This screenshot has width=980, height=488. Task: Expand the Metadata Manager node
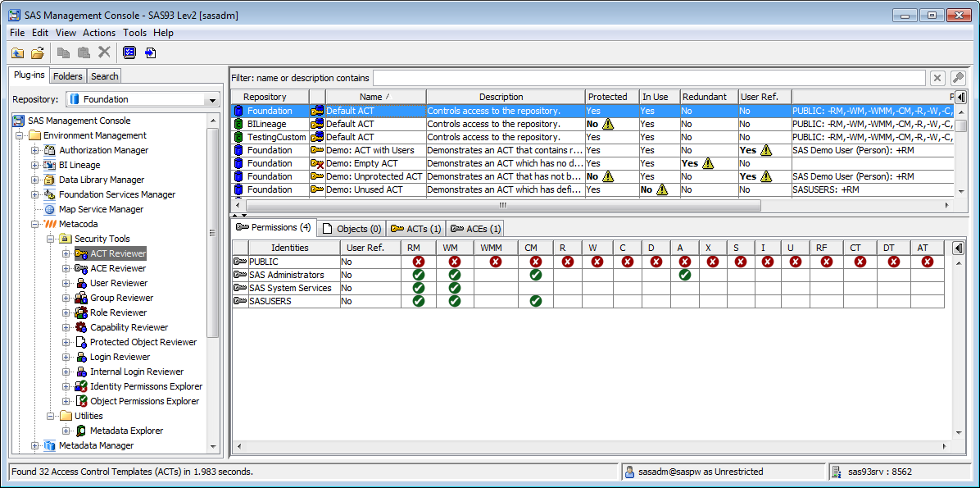tap(35, 446)
